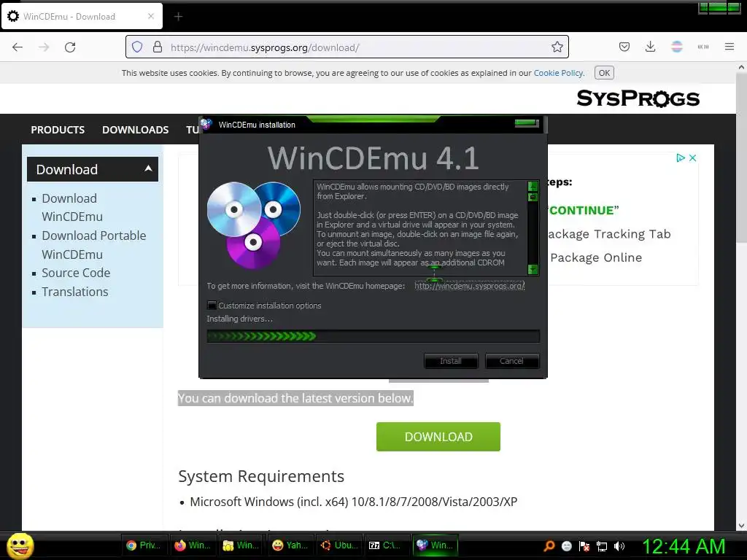Image resolution: width=747 pixels, height=560 pixels.
Task: Select the WinCDEmu installer taskbar item
Action: click(x=435, y=545)
